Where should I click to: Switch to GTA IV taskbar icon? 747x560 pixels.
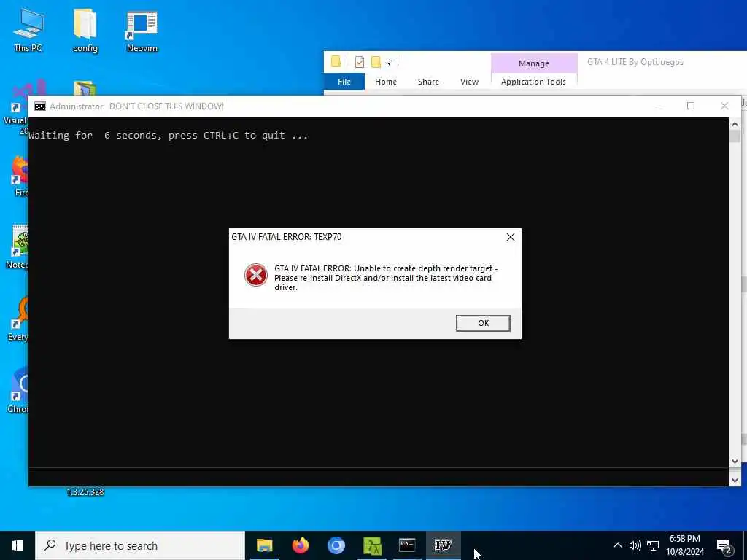[443, 545]
